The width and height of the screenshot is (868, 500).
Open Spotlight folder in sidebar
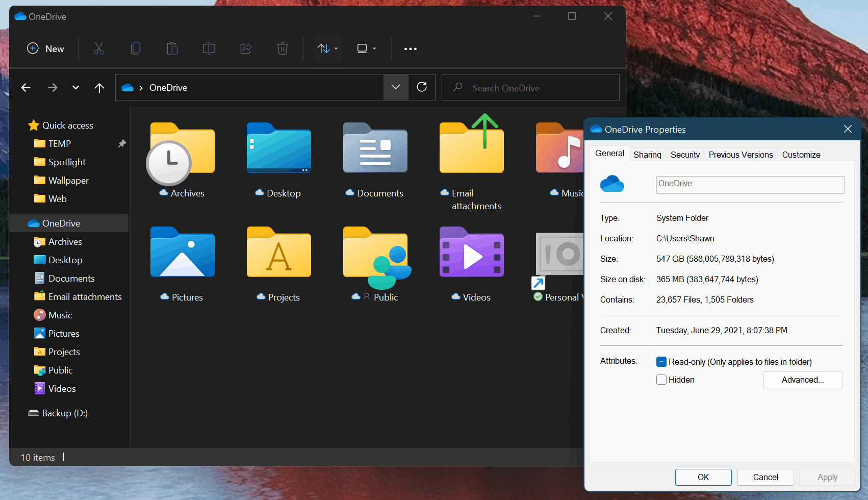67,162
